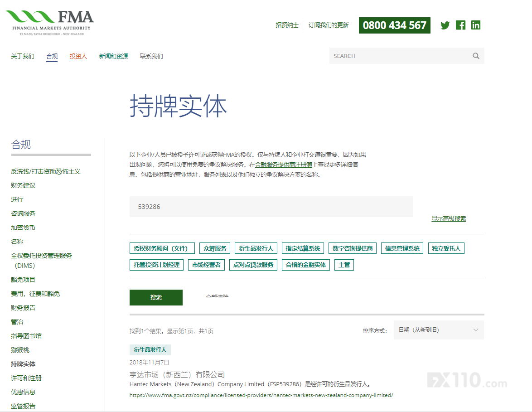The image size is (532, 412).
Task: Open sidebar item 指导图书馆
Action: click(x=26, y=336)
